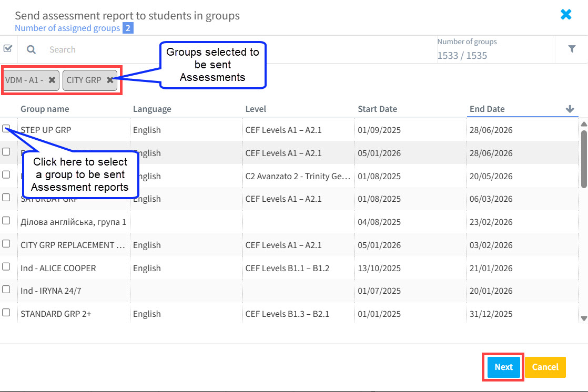Toggle End Date sort arrow
Screen dimensions: 588x392
(x=570, y=109)
